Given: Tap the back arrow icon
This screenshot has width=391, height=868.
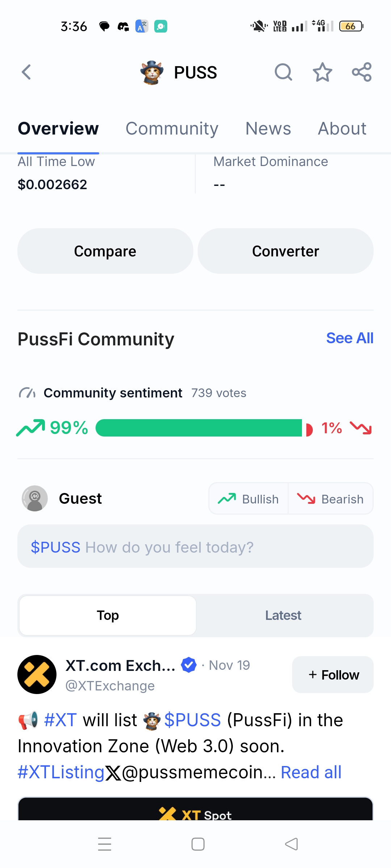Looking at the screenshot, I should pyautogui.click(x=26, y=72).
